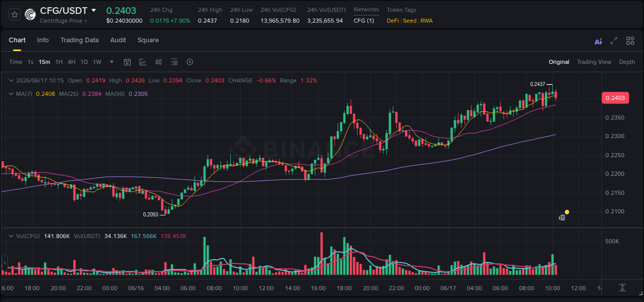The width and height of the screenshot is (644, 302).
Task: Switch to the Chart tab
Action: point(17,40)
